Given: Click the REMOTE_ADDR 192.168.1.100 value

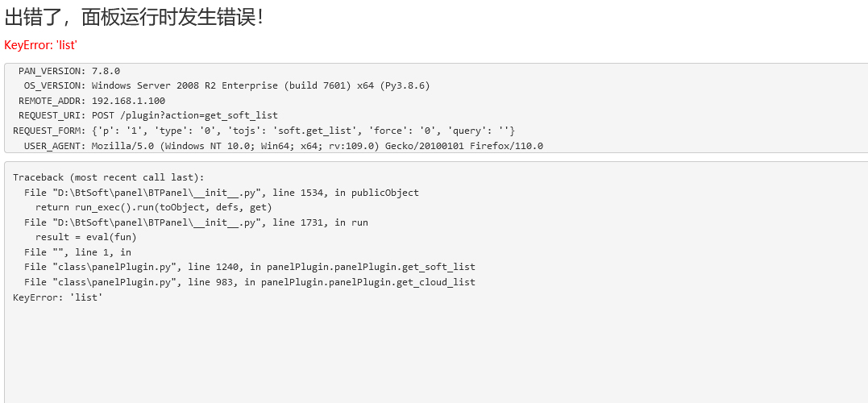Looking at the screenshot, I should point(128,101).
